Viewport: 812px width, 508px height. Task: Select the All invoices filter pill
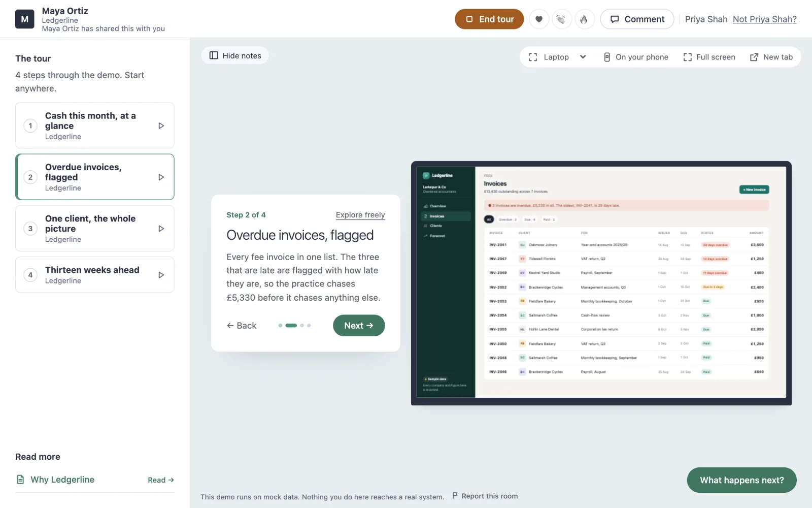click(x=489, y=219)
